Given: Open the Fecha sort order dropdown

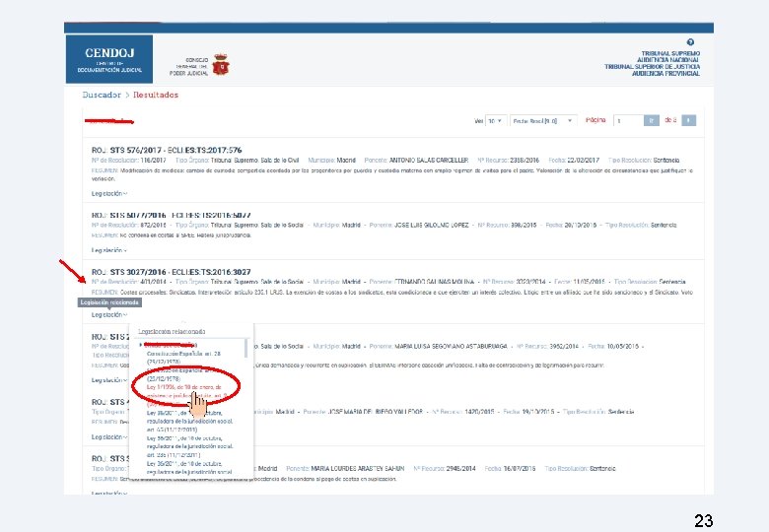Looking at the screenshot, I should (543, 120).
